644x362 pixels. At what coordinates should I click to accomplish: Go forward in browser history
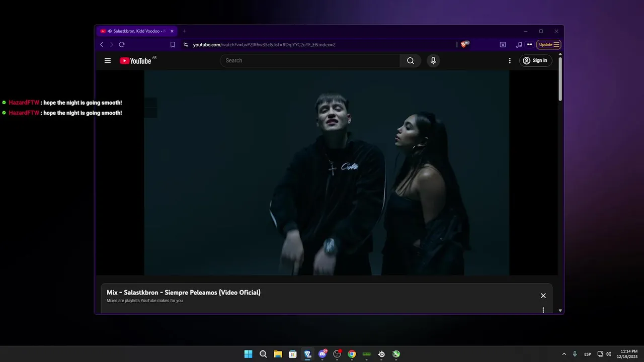112,45
